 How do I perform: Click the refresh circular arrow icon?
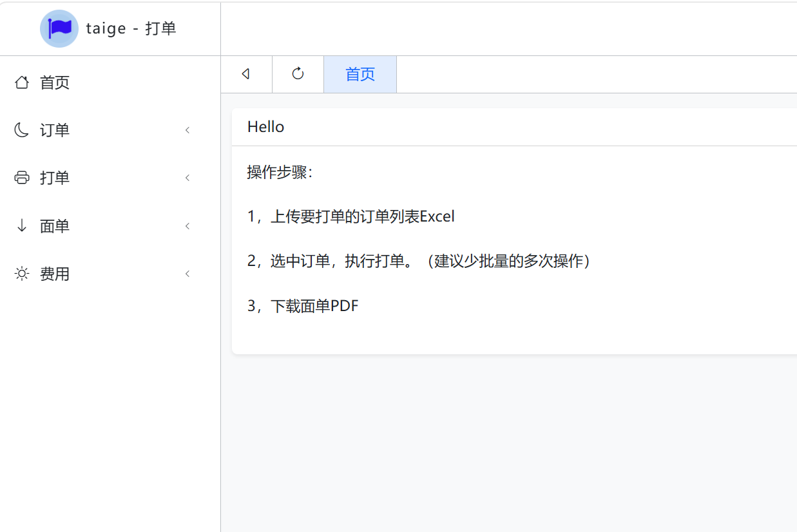(298, 74)
